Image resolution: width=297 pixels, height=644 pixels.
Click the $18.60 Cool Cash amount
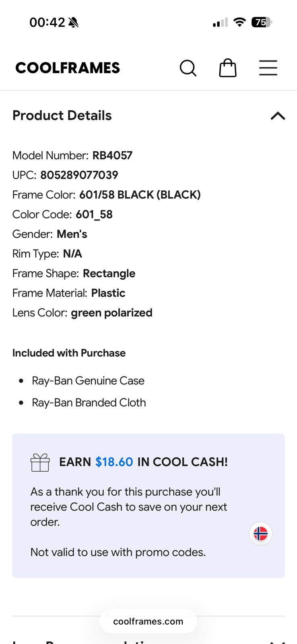(114, 462)
